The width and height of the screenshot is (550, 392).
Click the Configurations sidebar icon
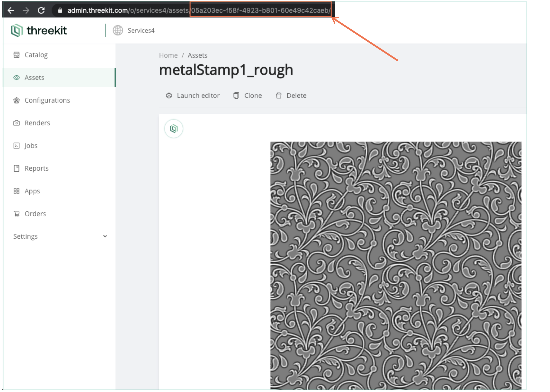point(16,100)
